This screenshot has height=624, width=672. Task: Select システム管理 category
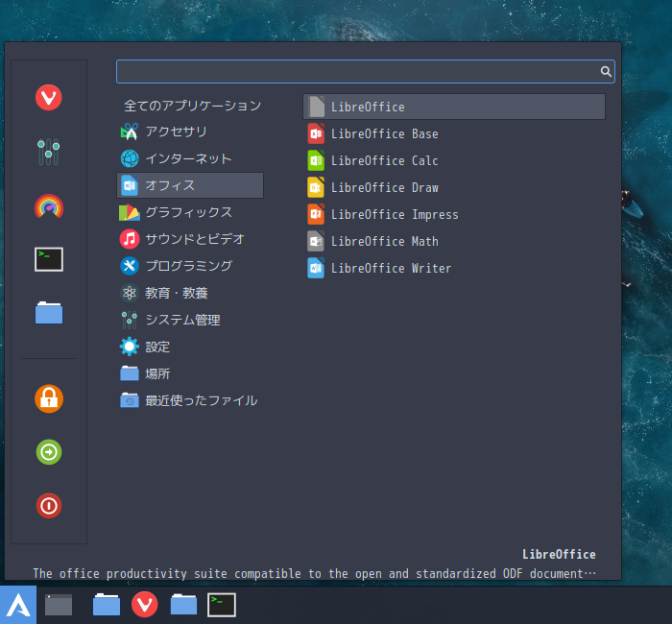click(190, 320)
